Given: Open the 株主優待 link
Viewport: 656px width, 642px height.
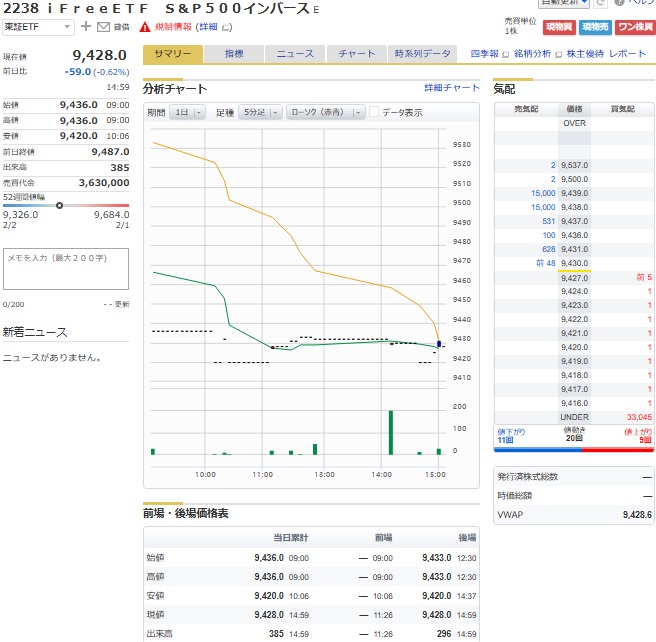Looking at the screenshot, I should pos(585,54).
